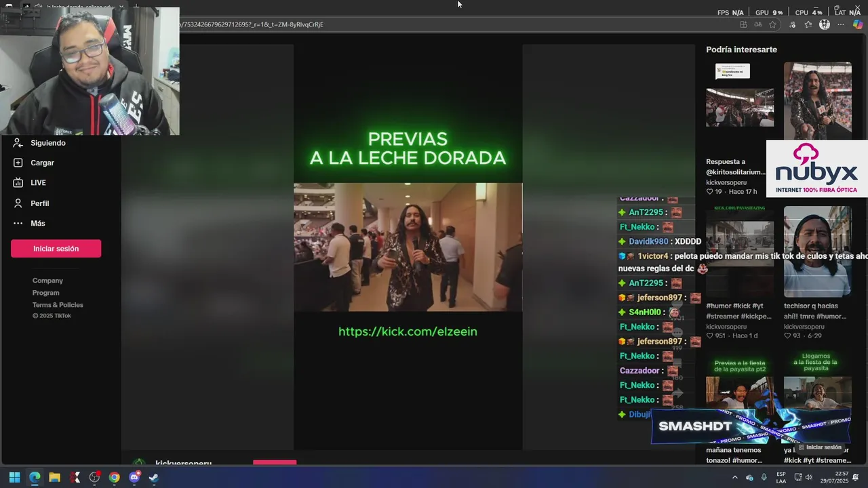Open stadium crowd video thumbnail
Screen dimensions: 868x488
tap(740, 107)
